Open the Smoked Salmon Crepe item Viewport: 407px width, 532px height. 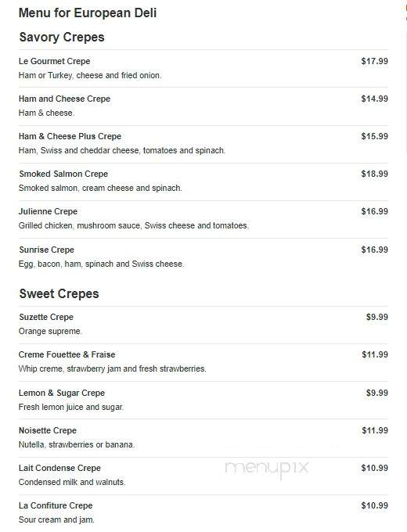point(63,174)
